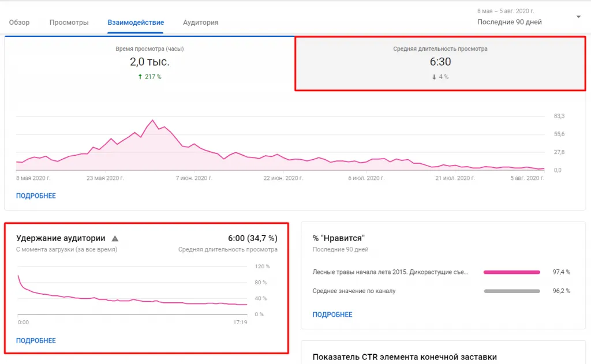Click the 83,3 y-axis value
Screen dimensions: 591x364
coord(559,116)
